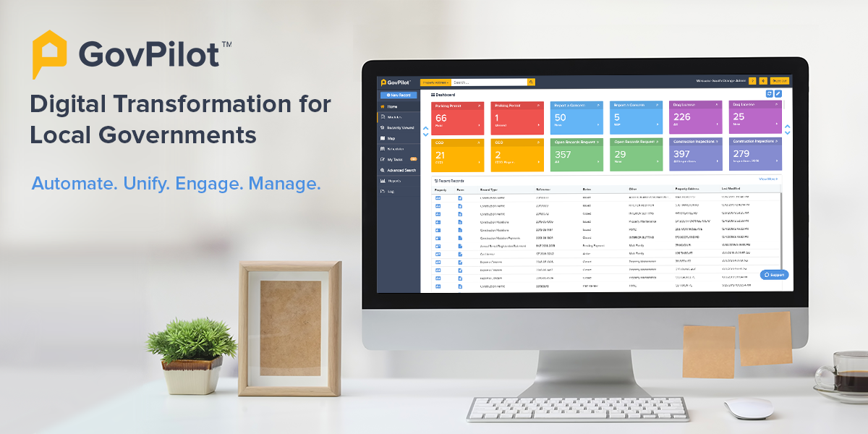
Task: Click the help question mark button
Action: tap(752, 81)
